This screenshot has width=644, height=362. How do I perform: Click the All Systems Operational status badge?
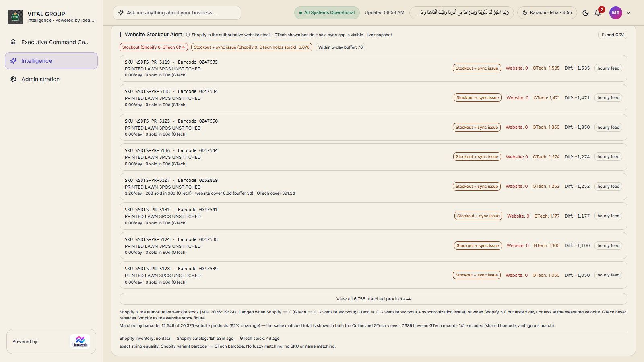[x=327, y=13]
